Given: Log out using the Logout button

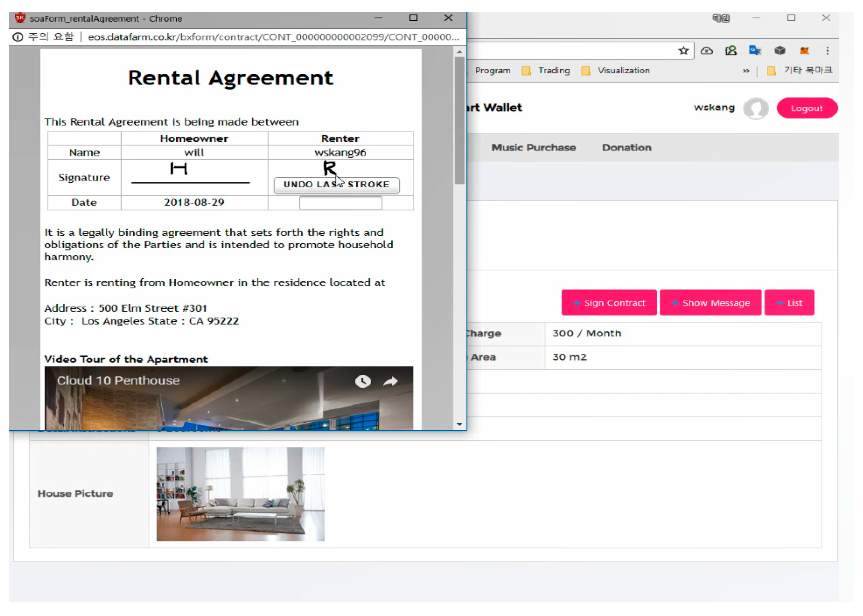Looking at the screenshot, I should [807, 109].
